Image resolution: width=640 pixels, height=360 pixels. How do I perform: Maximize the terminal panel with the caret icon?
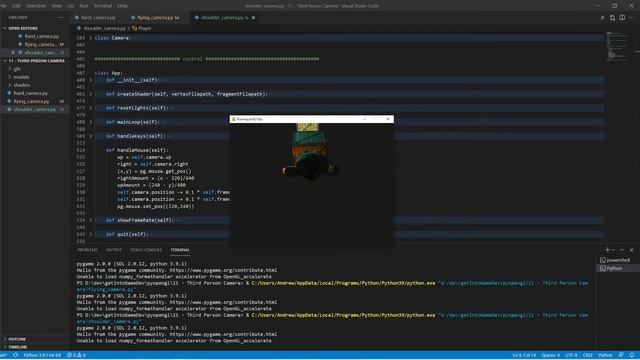(x=622, y=250)
